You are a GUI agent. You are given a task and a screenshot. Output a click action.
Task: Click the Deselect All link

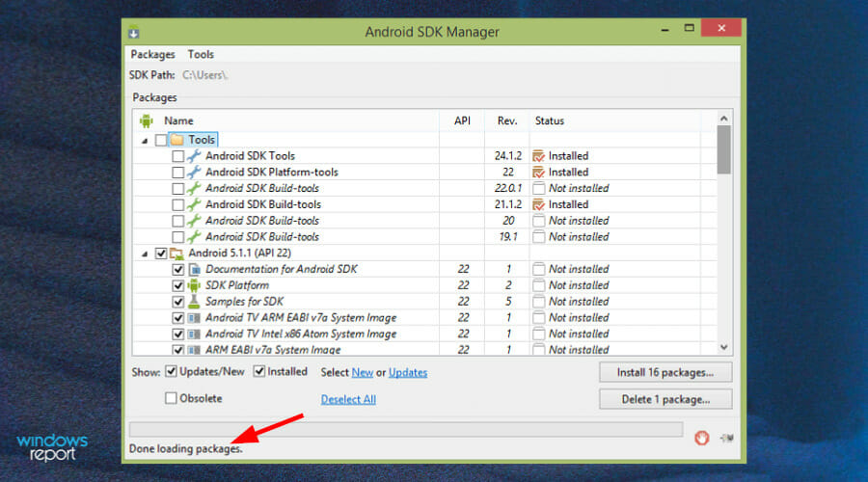coord(348,399)
